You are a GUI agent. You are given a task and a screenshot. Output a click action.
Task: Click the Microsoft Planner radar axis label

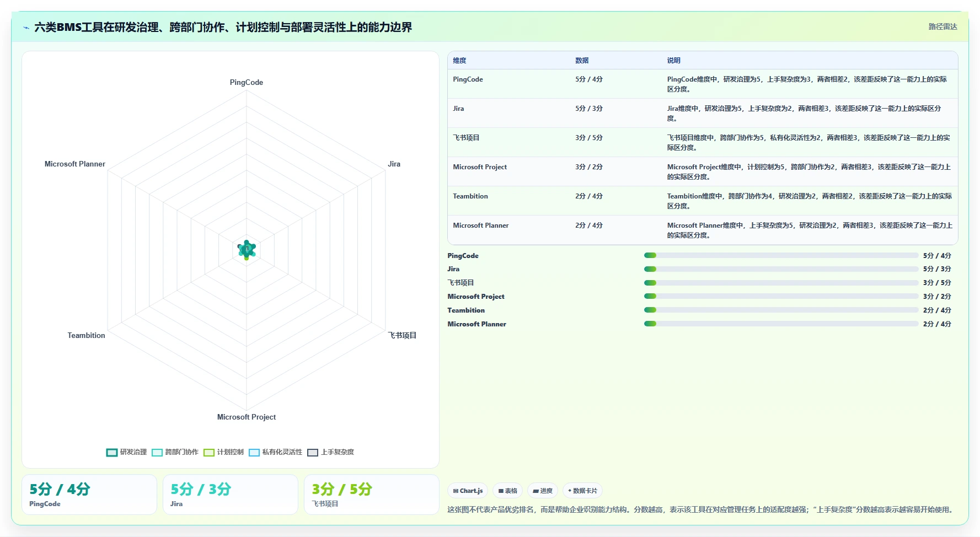[75, 164]
